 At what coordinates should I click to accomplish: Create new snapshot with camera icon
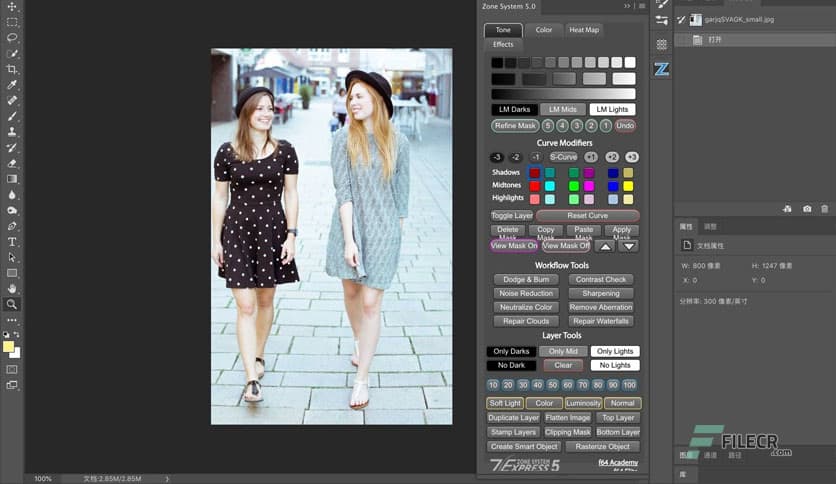point(807,209)
